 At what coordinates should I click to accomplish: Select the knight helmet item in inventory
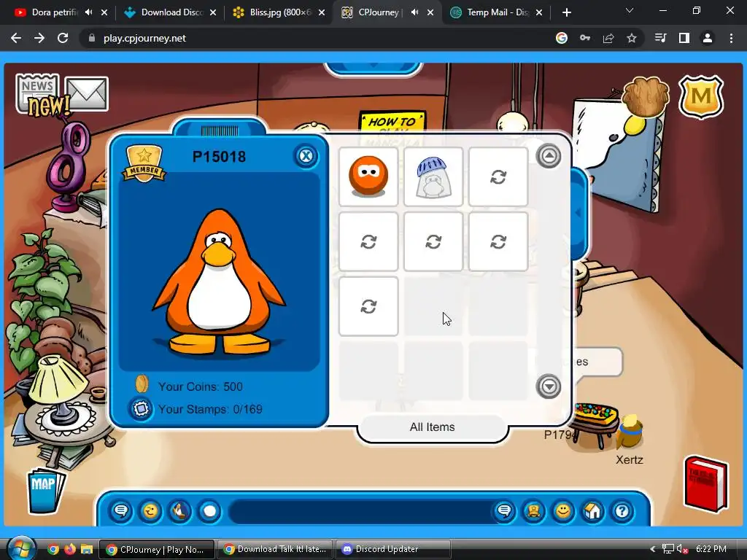pyautogui.click(x=433, y=176)
